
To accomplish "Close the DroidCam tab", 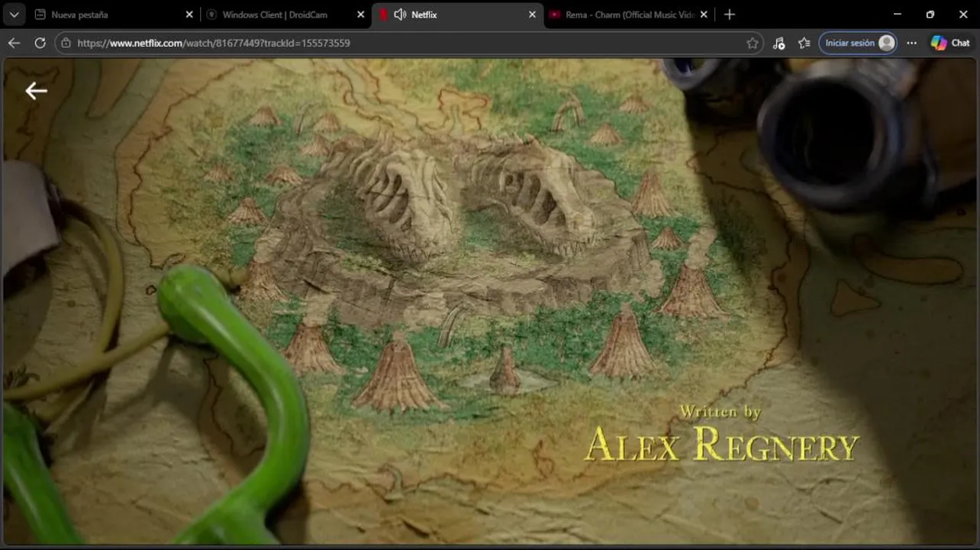I will 360,15.
